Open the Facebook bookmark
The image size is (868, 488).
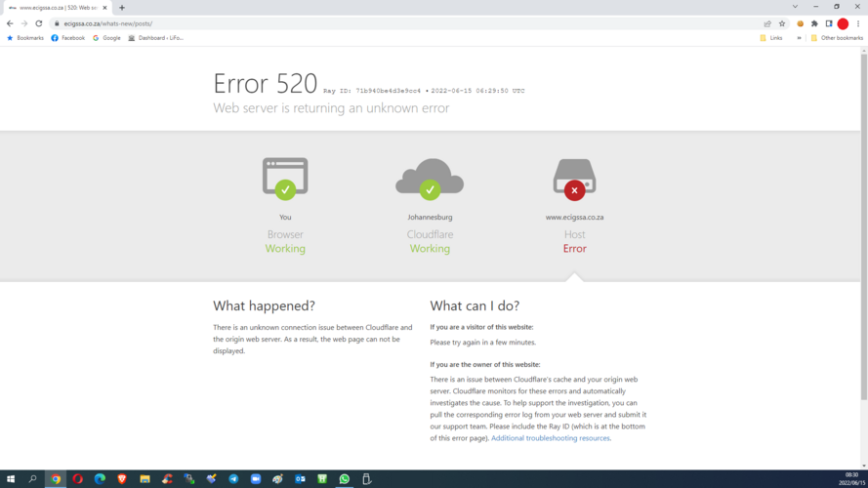click(68, 38)
